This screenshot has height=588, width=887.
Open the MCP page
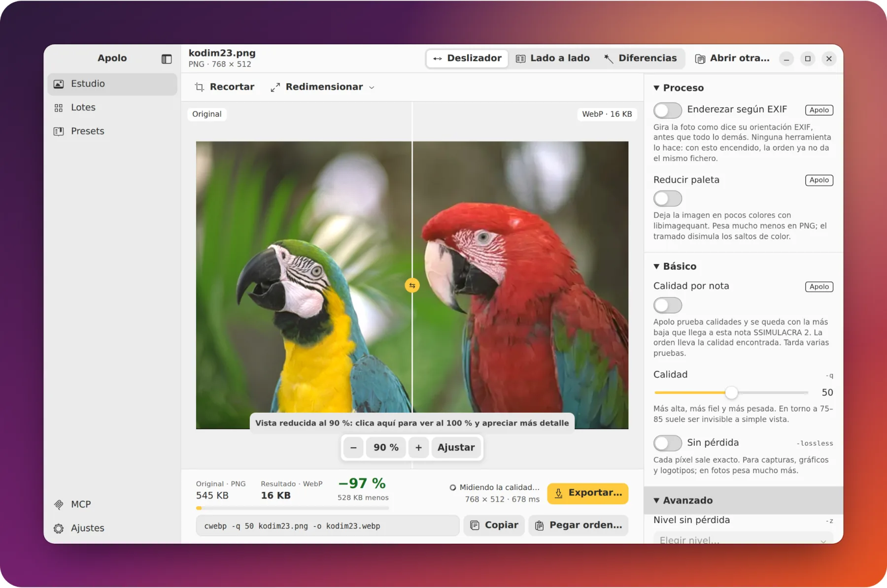(112, 505)
